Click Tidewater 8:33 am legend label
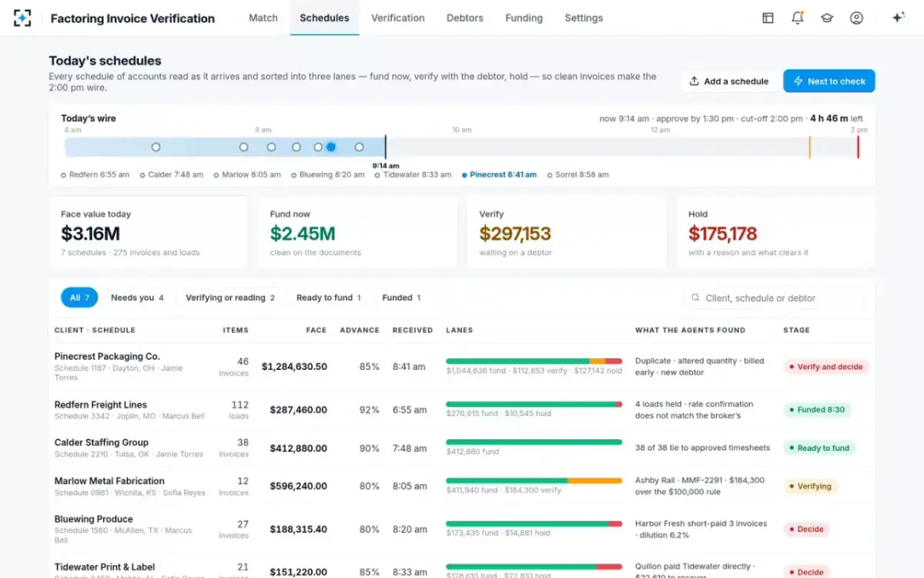The height and width of the screenshot is (578, 924). tap(413, 175)
